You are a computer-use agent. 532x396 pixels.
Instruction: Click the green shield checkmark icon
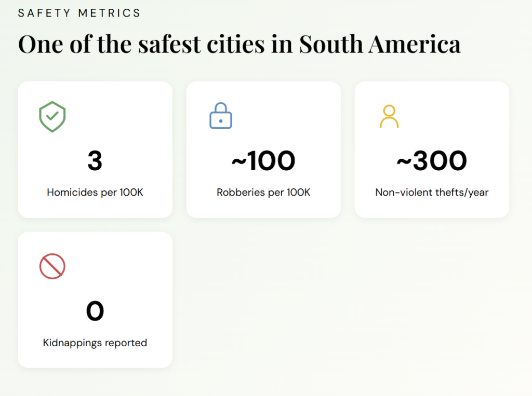[52, 117]
